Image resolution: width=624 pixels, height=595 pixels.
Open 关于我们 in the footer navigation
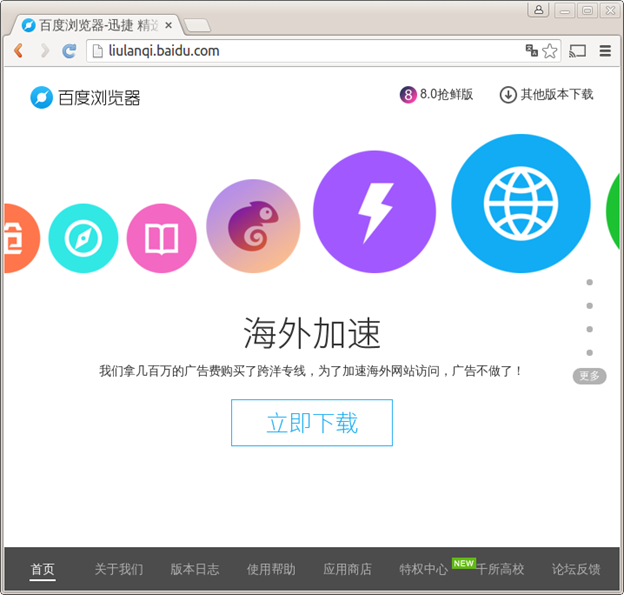point(119,569)
